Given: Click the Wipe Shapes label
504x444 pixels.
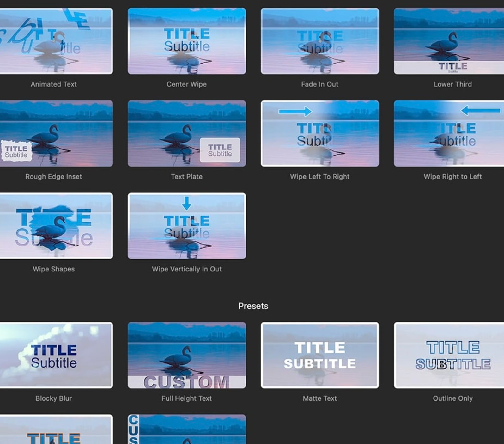Looking at the screenshot, I should click(54, 269).
